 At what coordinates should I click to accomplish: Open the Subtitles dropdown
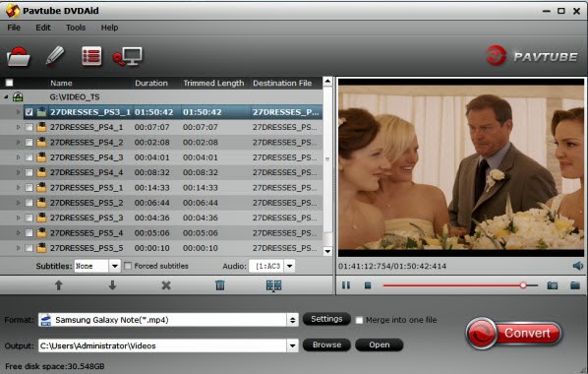point(115,266)
